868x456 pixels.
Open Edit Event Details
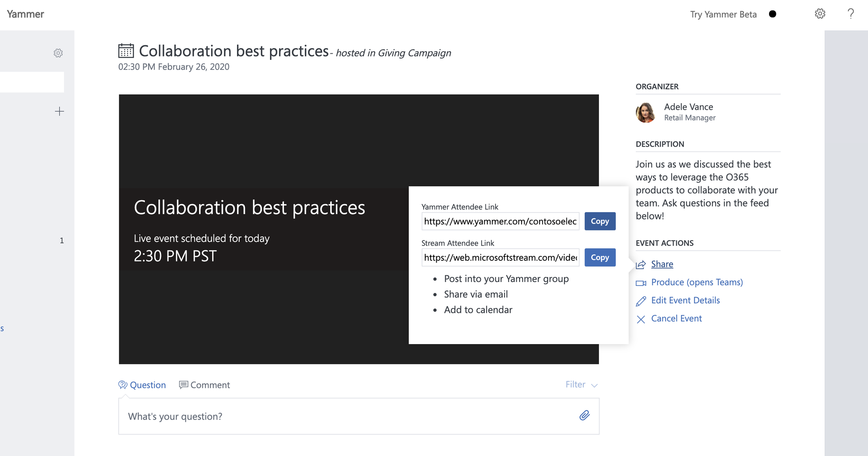685,300
